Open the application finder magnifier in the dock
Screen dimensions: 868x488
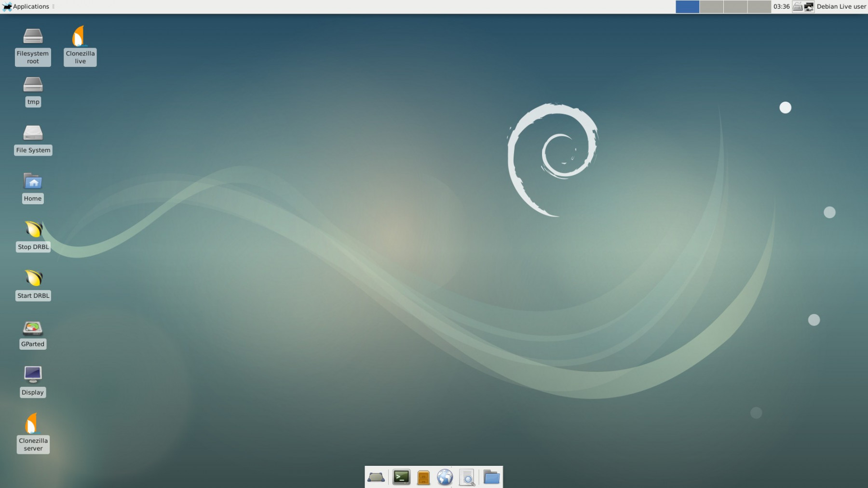[x=467, y=477]
